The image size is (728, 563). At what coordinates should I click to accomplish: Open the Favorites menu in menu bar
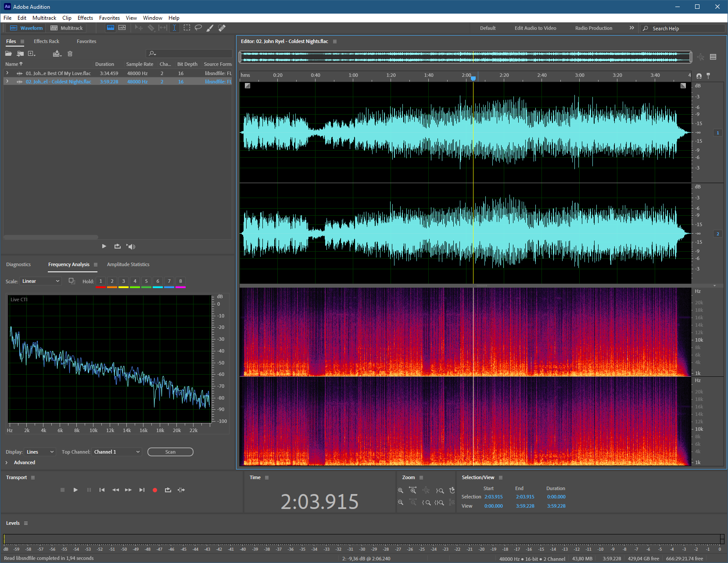[109, 18]
